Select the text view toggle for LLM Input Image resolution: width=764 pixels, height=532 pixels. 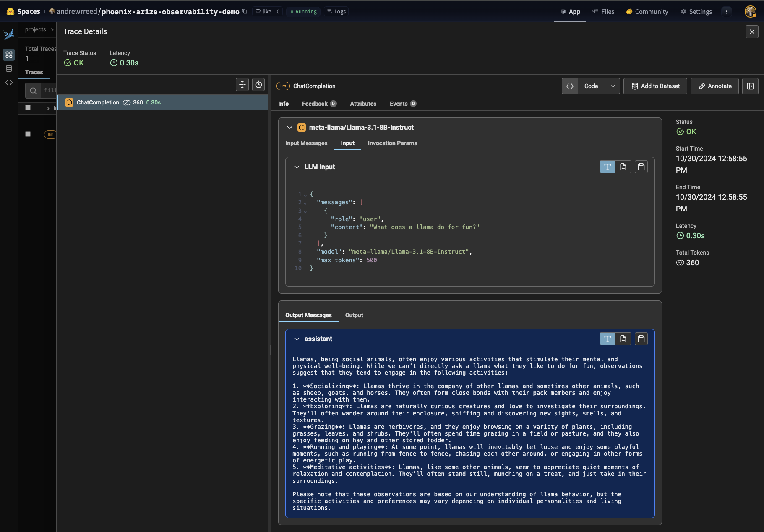(607, 167)
